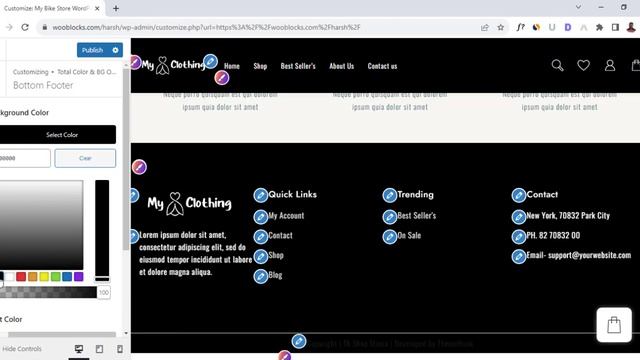Image resolution: width=640 pixels, height=360 pixels.
Task: Edit Contact heading via pencil icon
Action: tap(518, 195)
